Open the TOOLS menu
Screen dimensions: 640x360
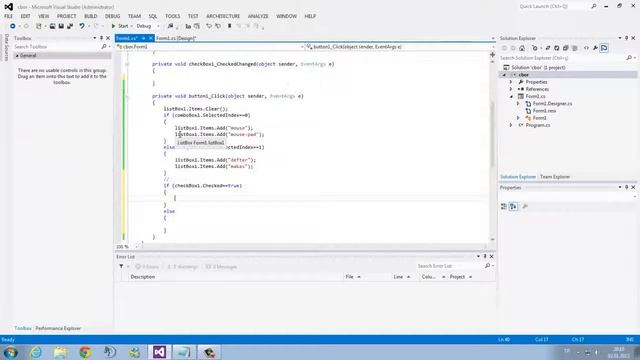pyautogui.click(x=172, y=16)
